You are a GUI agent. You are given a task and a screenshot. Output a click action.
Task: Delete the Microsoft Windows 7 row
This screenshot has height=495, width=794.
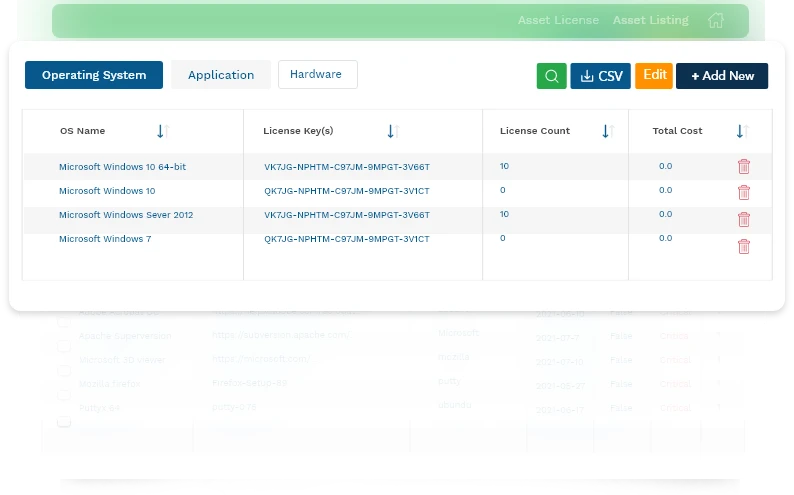[x=744, y=246]
